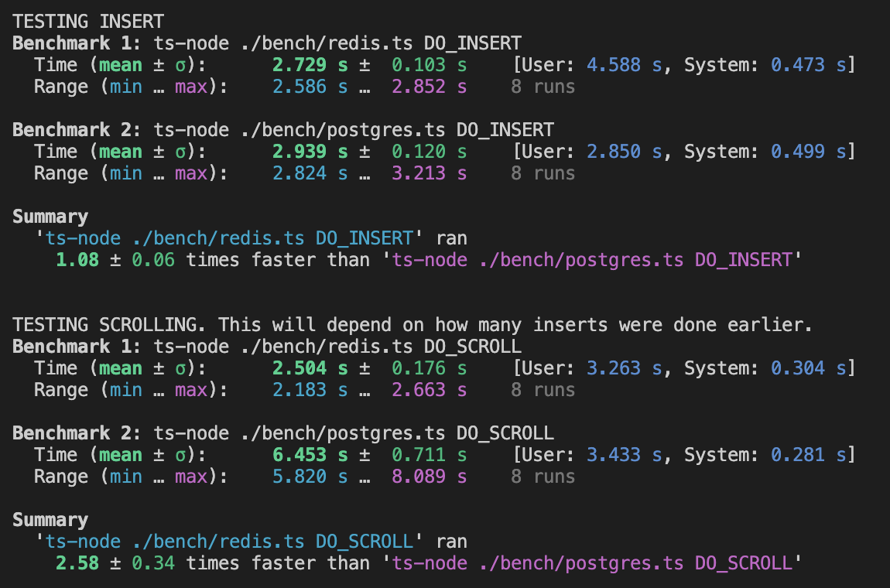Click the redis DO_INSERT Benchmark 1 command line
This screenshot has width=890, height=588.
tap(267, 43)
